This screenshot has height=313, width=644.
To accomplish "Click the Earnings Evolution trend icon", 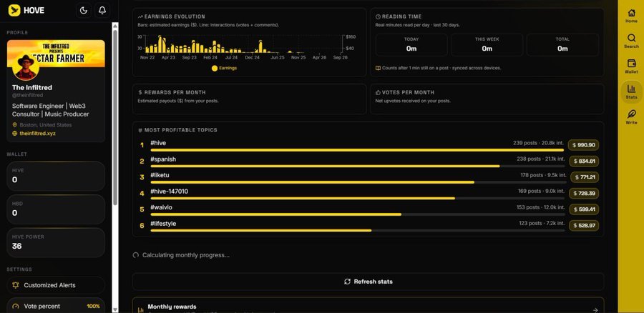I will pos(140,17).
